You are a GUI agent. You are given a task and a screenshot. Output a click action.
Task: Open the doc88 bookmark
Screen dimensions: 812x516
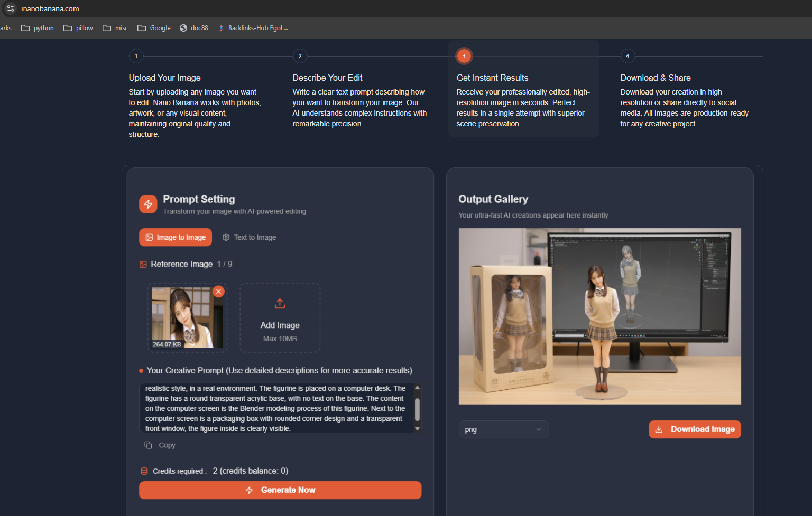pos(193,28)
